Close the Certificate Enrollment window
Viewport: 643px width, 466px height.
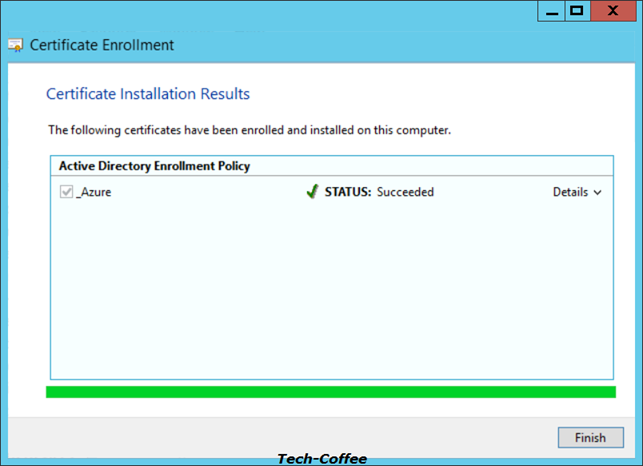613,11
